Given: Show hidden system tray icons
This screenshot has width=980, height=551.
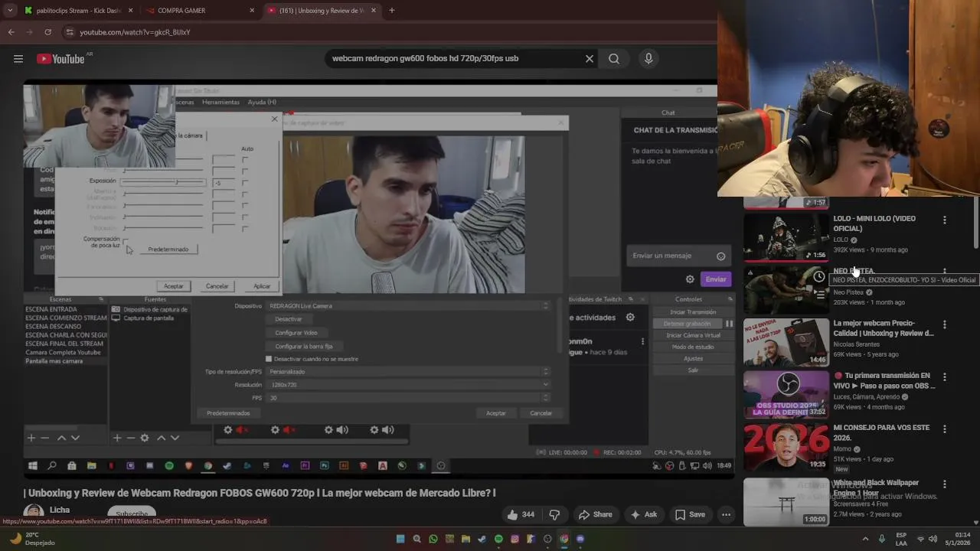Looking at the screenshot, I should [x=866, y=539].
